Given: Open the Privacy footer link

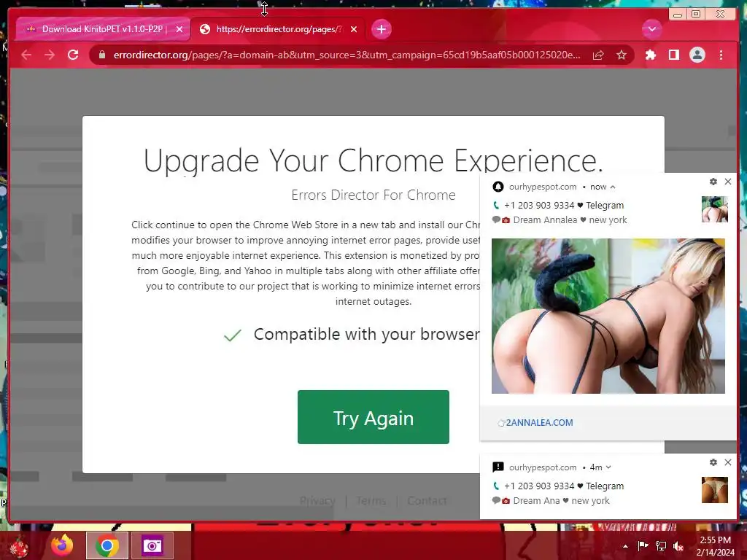Looking at the screenshot, I should pos(317,501).
